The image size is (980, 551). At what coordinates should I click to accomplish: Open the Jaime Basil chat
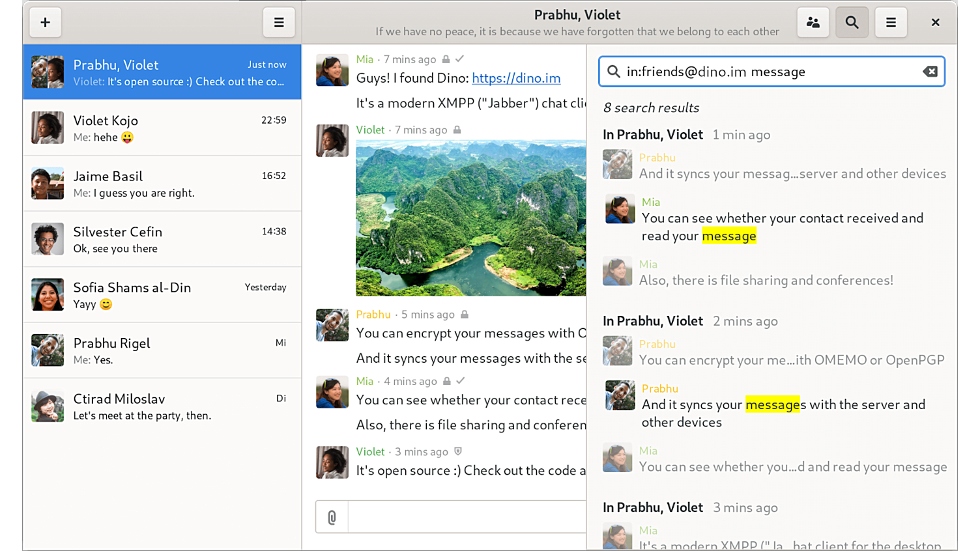coord(162,184)
